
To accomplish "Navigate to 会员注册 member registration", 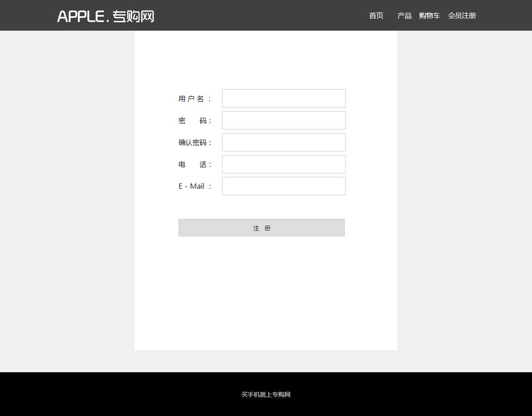I will click(462, 16).
